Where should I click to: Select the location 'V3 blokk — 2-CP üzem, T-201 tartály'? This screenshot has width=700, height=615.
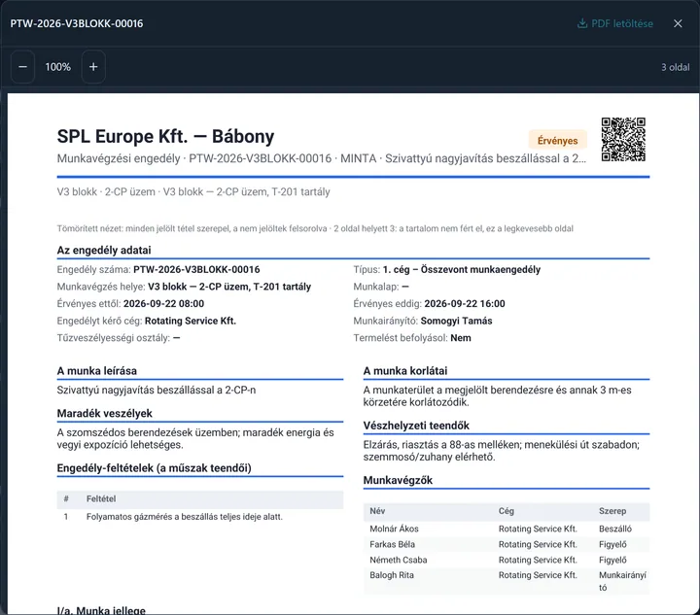(229, 287)
